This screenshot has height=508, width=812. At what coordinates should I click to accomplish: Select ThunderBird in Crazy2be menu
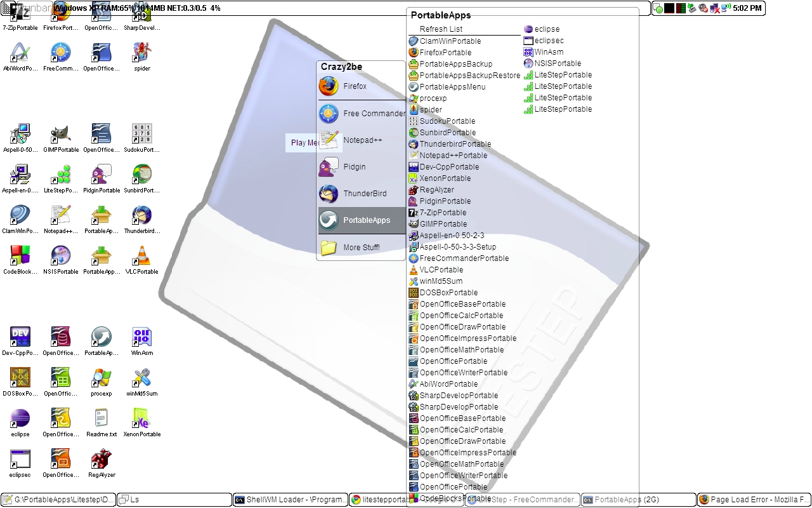[x=362, y=194]
